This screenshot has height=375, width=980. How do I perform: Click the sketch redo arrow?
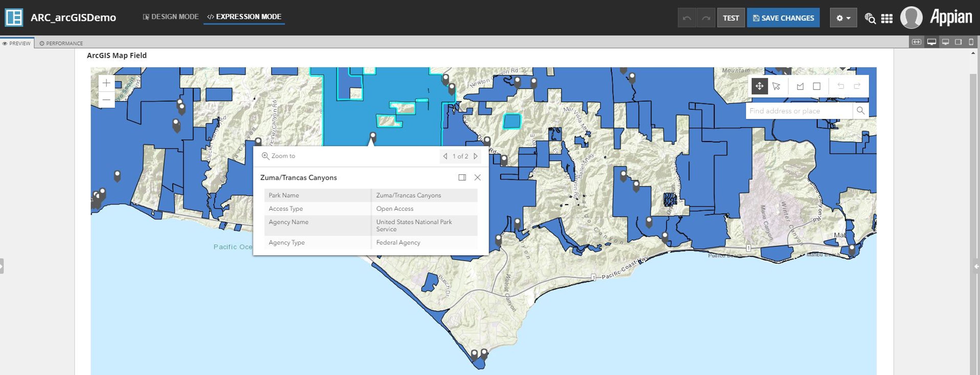click(857, 86)
